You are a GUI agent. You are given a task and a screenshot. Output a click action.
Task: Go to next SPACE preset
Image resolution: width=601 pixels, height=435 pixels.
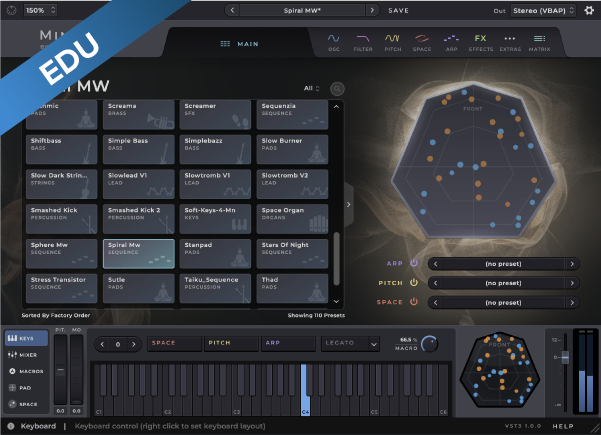(572, 302)
